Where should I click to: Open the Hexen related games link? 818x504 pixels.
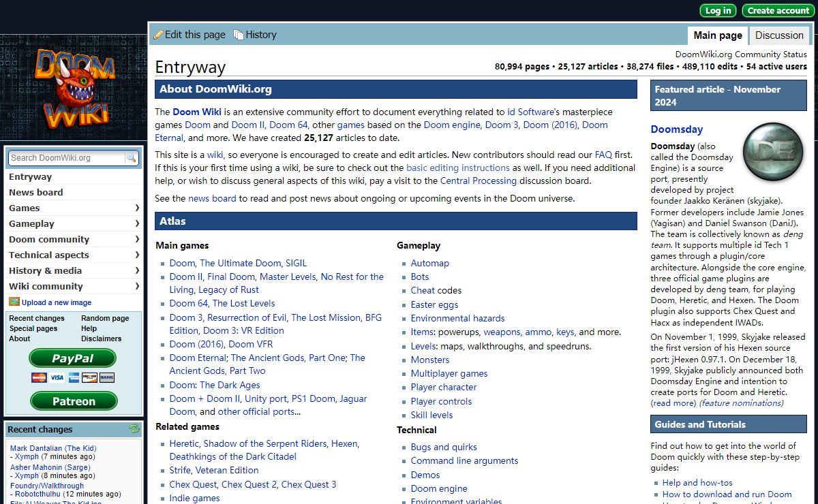point(344,443)
